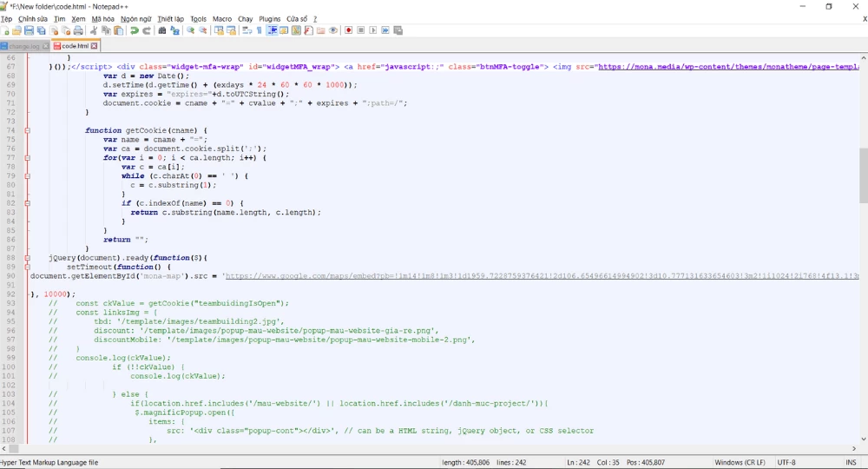Open the Tệp menu
The height and width of the screenshot is (469, 868).
coord(6,19)
